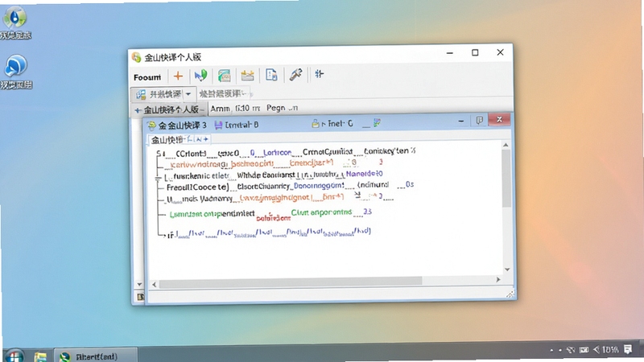Click the blue document toolbar icon
Screen dimensions: 644x362
click(x=271, y=75)
